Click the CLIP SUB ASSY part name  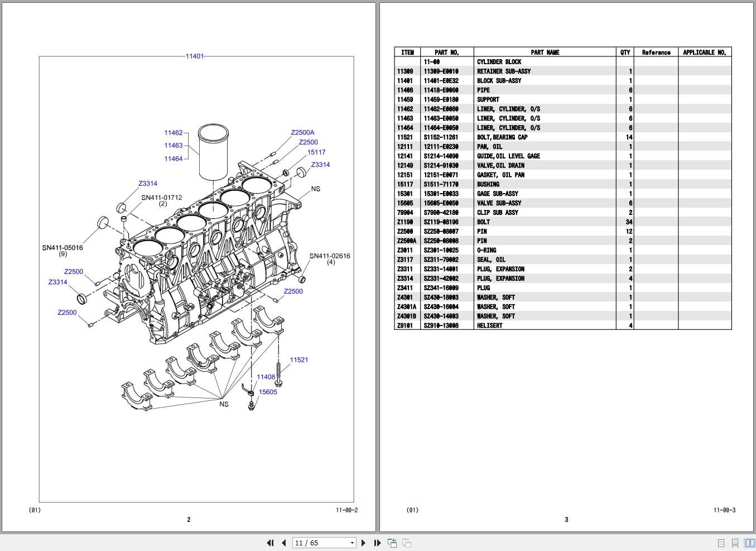tap(498, 213)
